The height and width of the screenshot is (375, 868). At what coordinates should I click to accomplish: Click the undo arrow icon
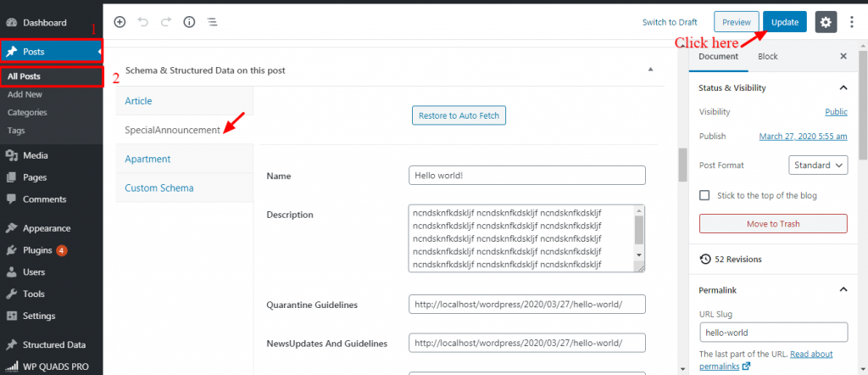(142, 22)
